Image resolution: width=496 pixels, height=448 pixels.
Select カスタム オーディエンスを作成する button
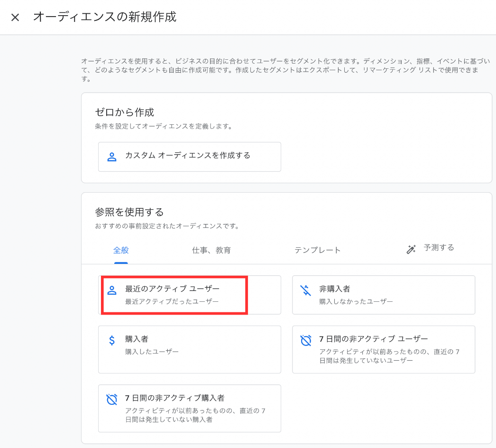[x=190, y=157]
